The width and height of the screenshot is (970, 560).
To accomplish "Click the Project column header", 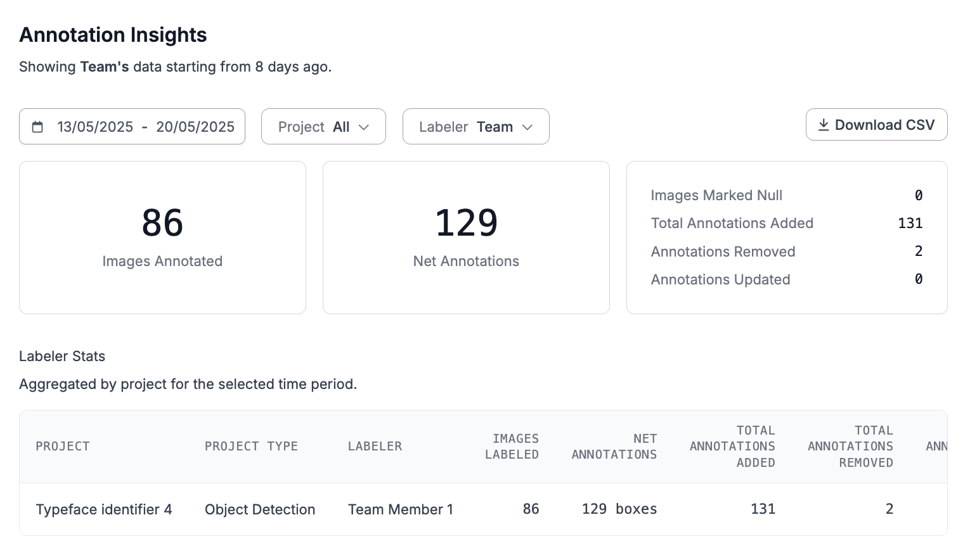I will pyautogui.click(x=63, y=447).
